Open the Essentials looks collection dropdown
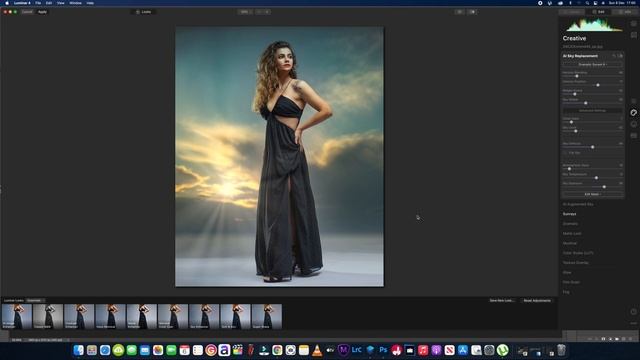 point(35,300)
